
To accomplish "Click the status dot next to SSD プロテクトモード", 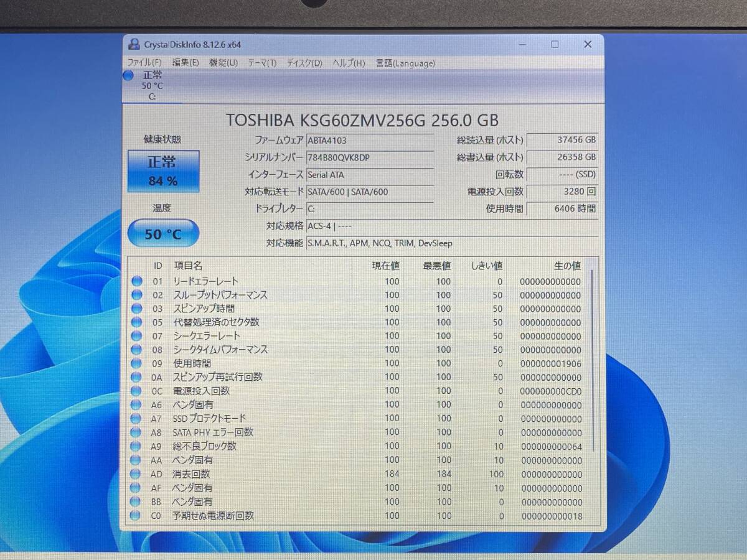I will [137, 419].
